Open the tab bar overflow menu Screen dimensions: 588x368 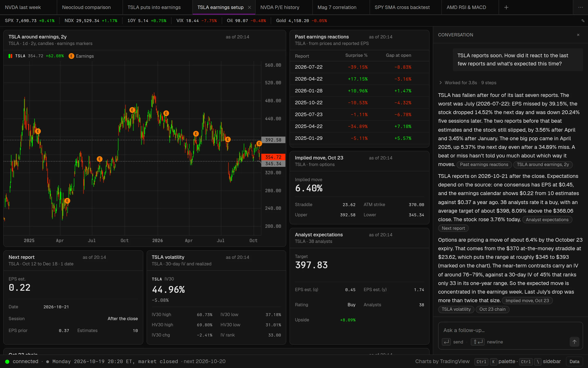[580, 7]
